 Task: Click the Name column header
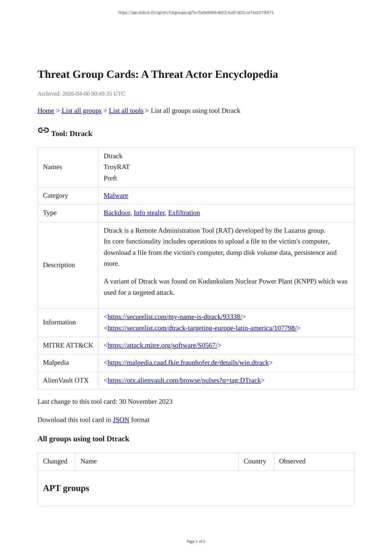click(89, 461)
